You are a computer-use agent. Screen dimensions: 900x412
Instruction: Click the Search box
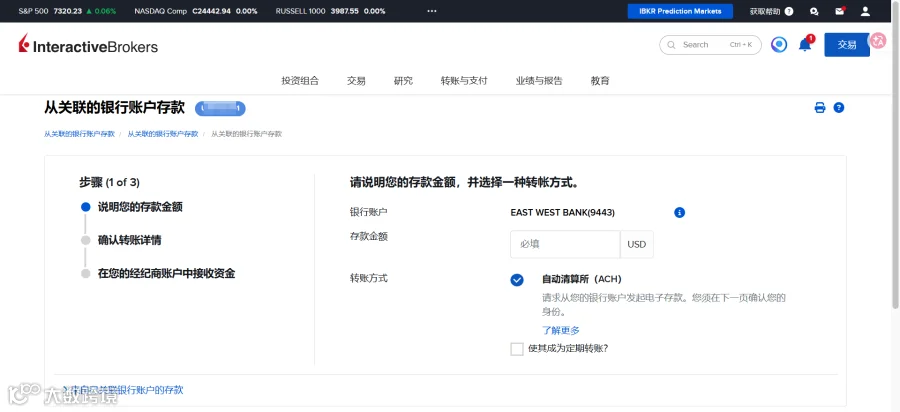(710, 45)
